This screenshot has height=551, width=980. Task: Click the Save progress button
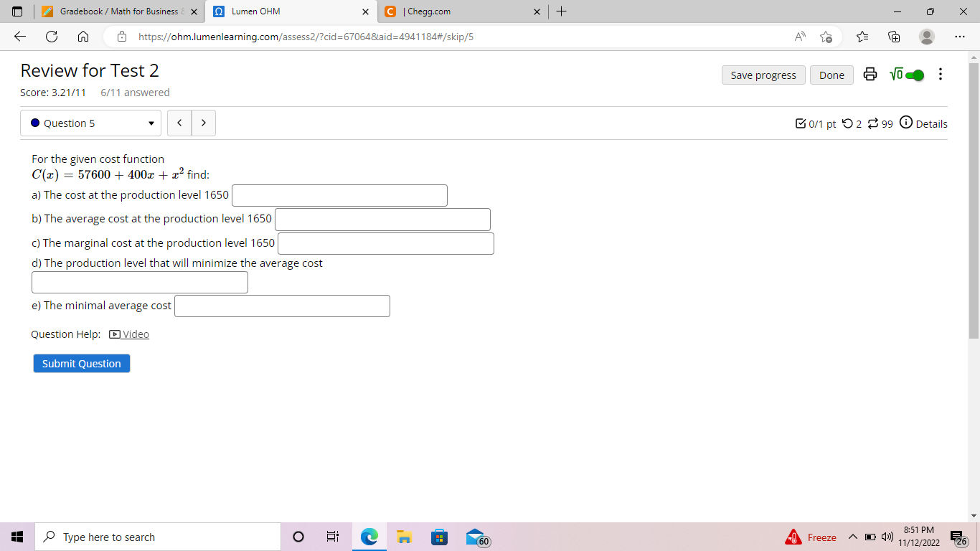(x=763, y=75)
